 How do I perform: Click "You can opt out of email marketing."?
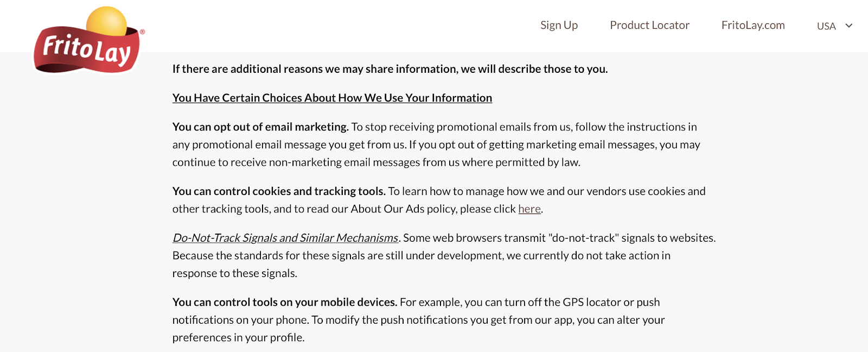tap(260, 127)
